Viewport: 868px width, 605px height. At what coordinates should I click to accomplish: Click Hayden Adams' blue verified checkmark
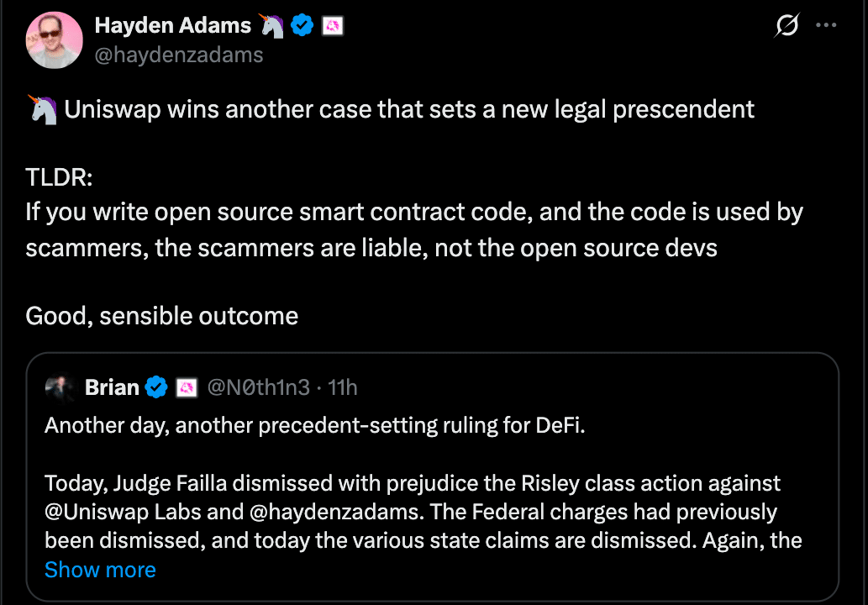(302, 25)
